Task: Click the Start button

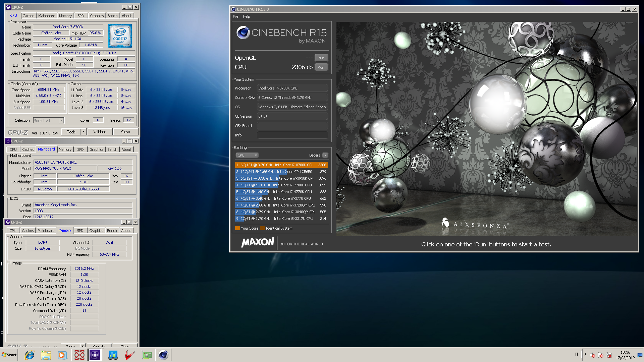Action: click(9, 355)
